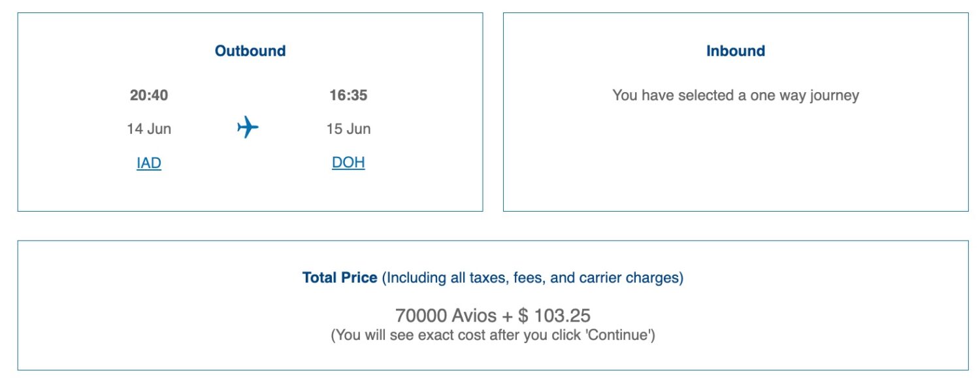This screenshot has height=381, width=980.
Task: Expand the Total Price details
Action: click(x=340, y=277)
